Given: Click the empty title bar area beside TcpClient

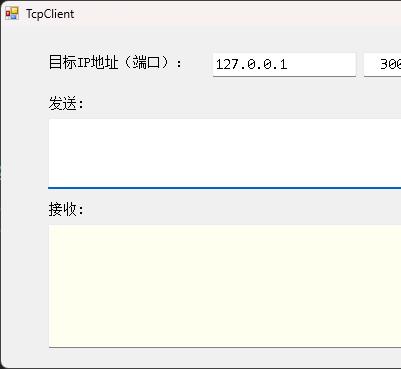Looking at the screenshot, I should click(x=233, y=14).
